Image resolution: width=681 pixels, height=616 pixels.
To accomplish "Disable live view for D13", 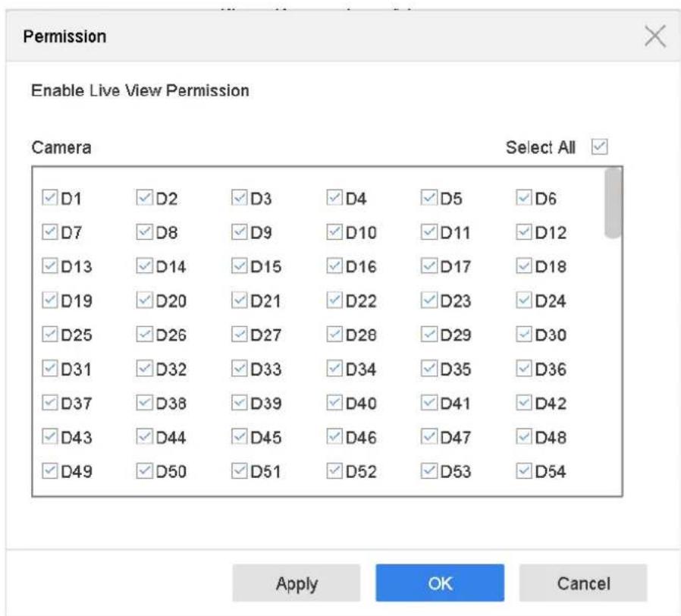I will [49, 266].
